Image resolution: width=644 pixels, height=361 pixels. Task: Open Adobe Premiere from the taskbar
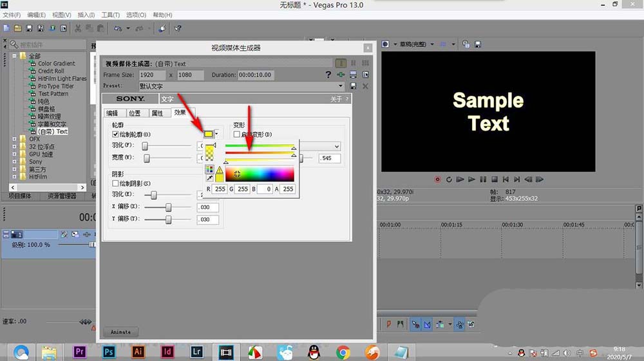point(79,351)
